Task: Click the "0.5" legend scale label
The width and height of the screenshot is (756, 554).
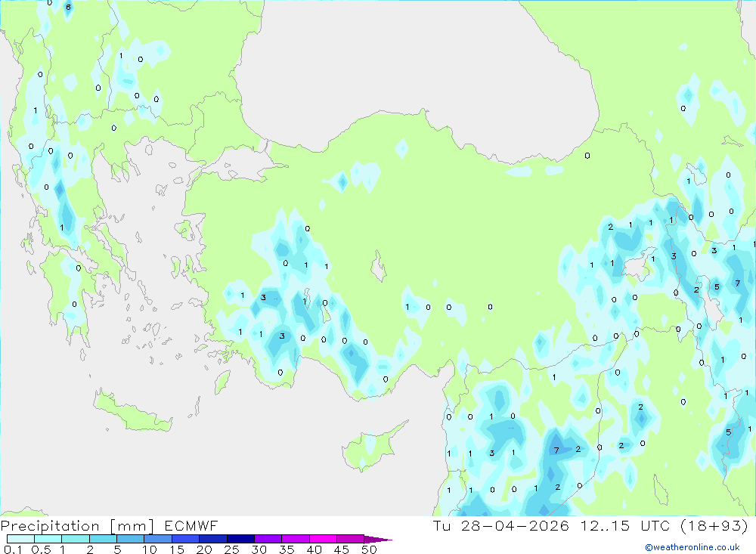Action: pos(41,549)
